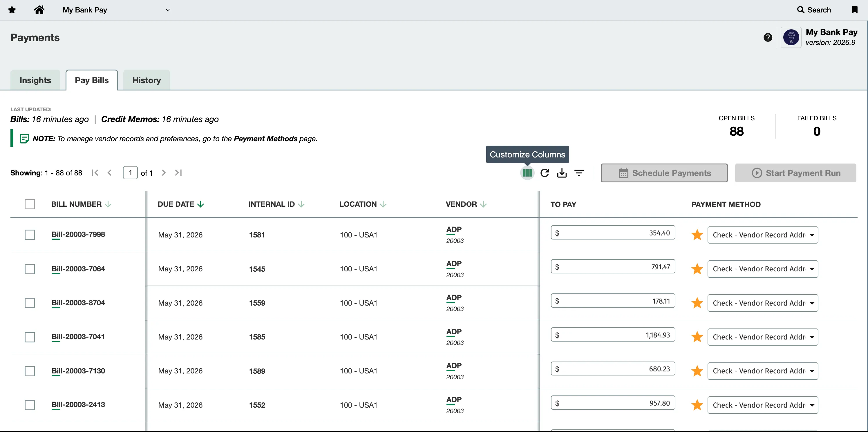The image size is (868, 432).
Task: Go to the Home icon
Action: tap(39, 10)
